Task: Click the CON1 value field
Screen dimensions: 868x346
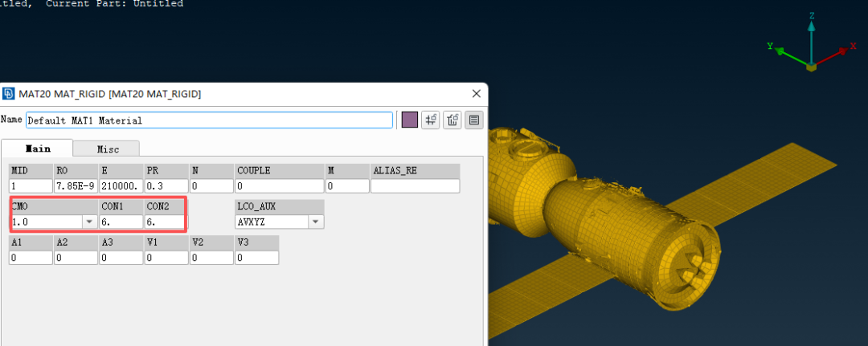Action: (x=120, y=222)
